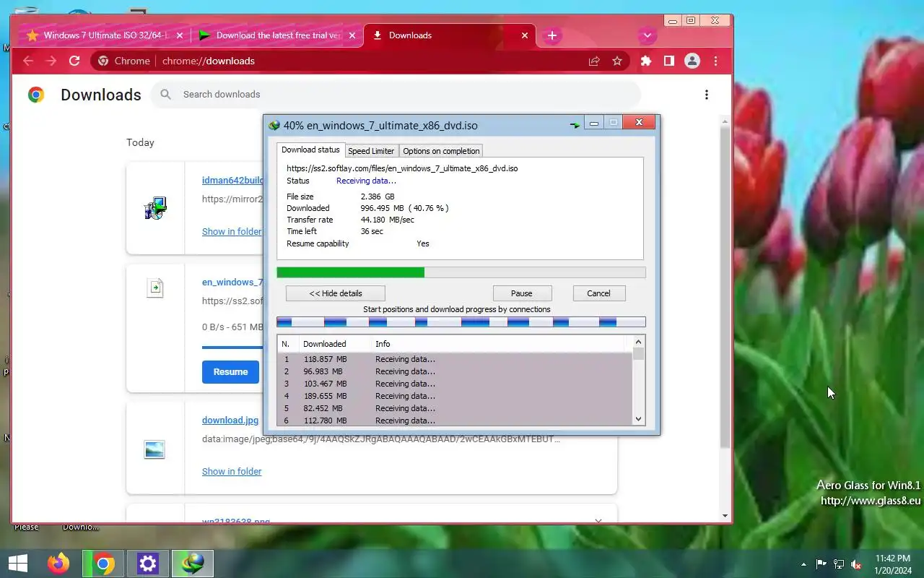Bookmark this page with the star icon
This screenshot has height=578, width=924.
coord(617,61)
